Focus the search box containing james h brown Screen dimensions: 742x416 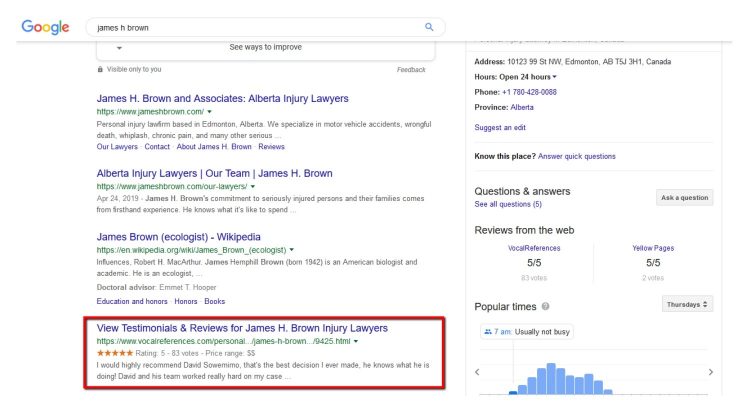(x=265, y=27)
